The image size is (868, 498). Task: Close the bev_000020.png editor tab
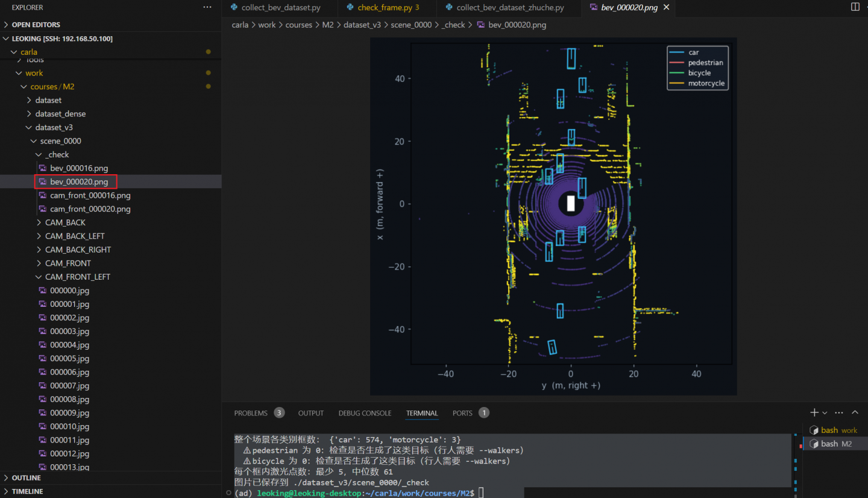click(666, 7)
